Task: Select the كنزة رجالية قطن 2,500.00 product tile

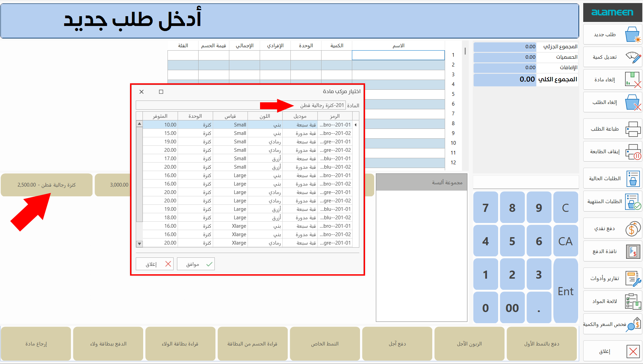Action: tap(46, 185)
